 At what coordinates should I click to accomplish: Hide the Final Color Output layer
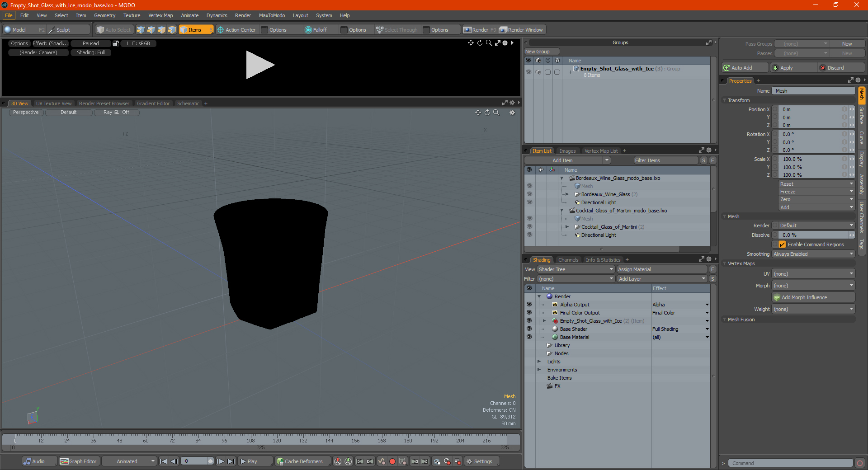(x=529, y=313)
